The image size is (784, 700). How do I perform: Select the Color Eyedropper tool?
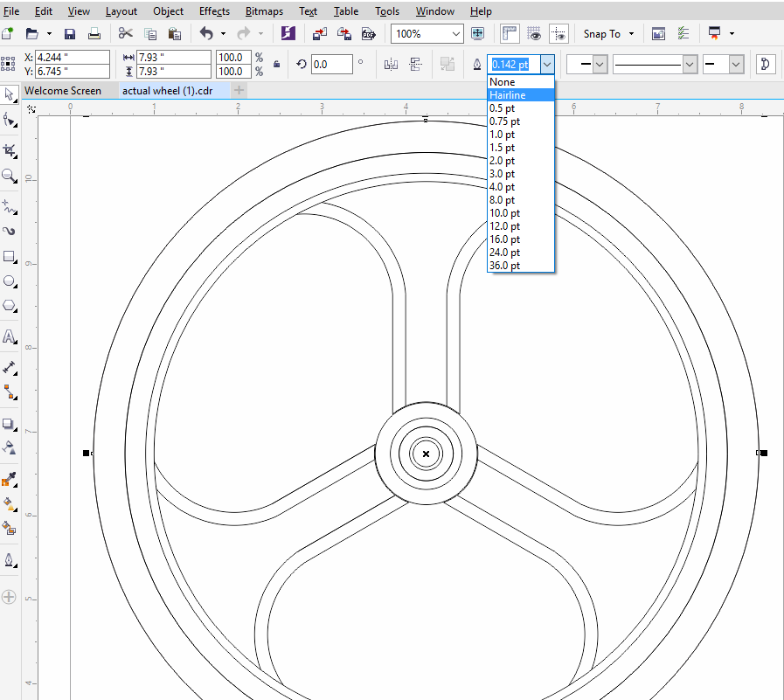click(x=9, y=479)
